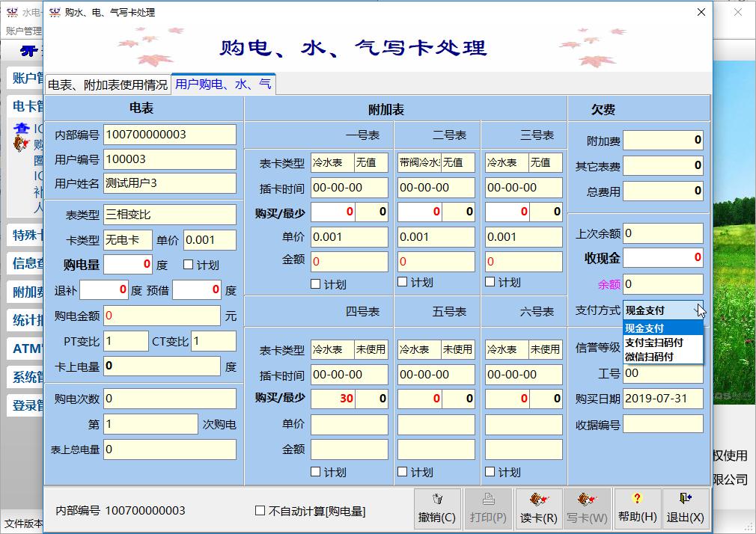Image resolution: width=756 pixels, height=534 pixels.
Task: Click the 帮助(H) help button
Action: [x=637, y=509]
